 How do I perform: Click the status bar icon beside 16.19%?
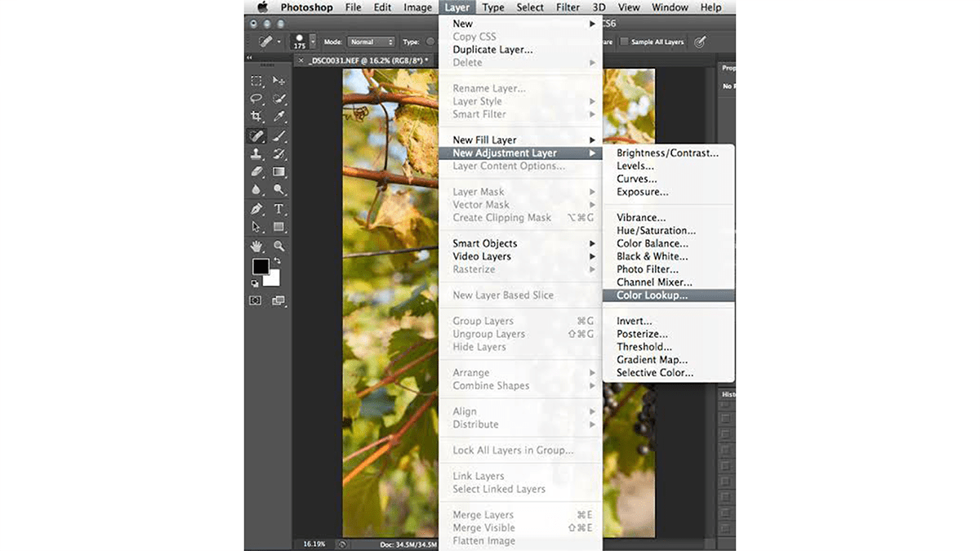(x=343, y=544)
